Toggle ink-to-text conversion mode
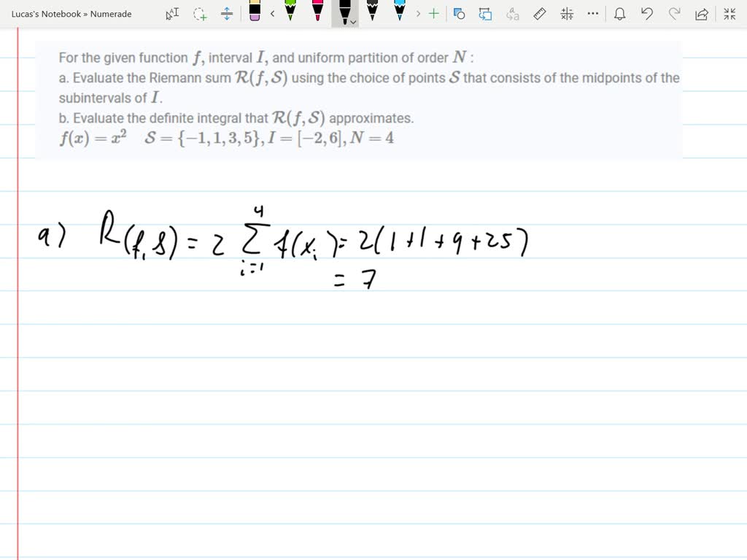Screen dimensions: 747x560 [511, 13]
